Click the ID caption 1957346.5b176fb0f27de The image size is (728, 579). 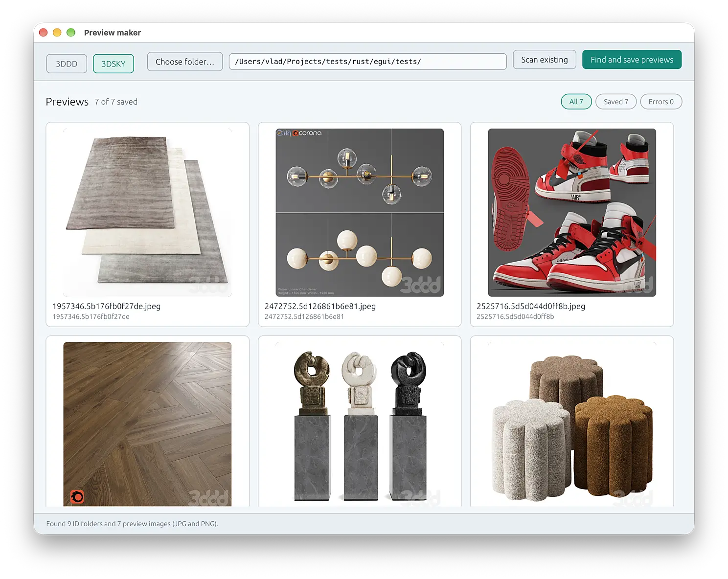click(91, 316)
